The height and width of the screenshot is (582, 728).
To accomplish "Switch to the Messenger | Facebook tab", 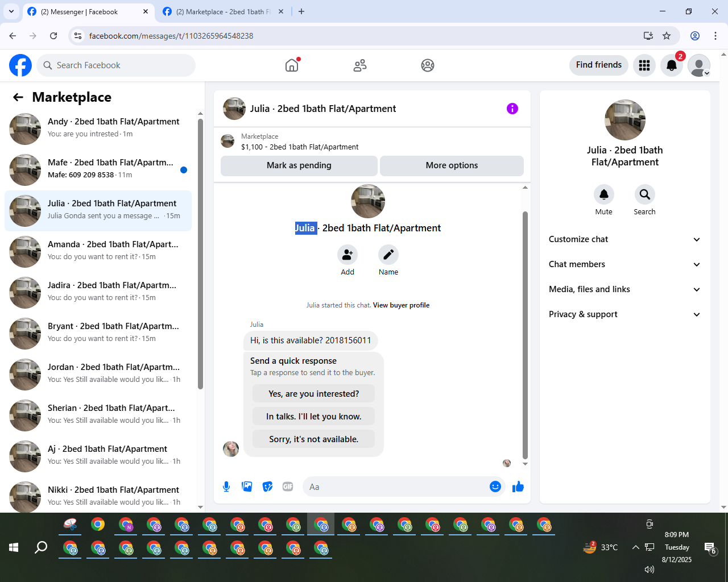I will 88,12.
